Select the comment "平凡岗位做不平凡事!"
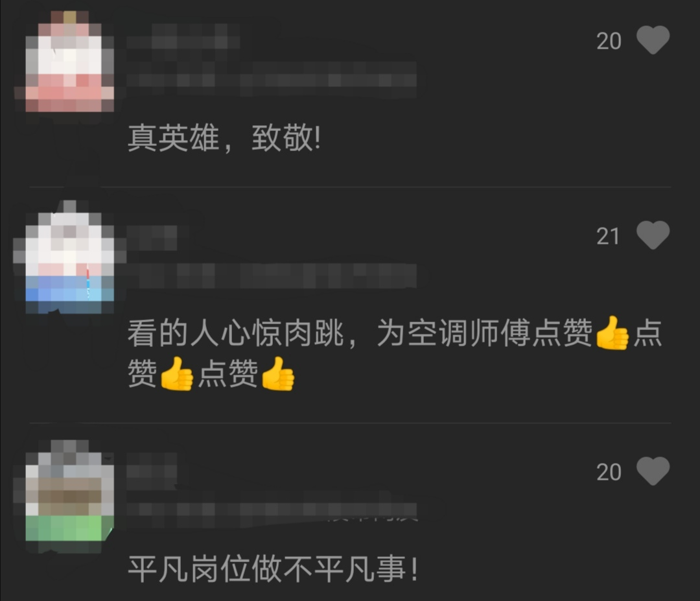This screenshot has height=601, width=700. click(x=274, y=569)
